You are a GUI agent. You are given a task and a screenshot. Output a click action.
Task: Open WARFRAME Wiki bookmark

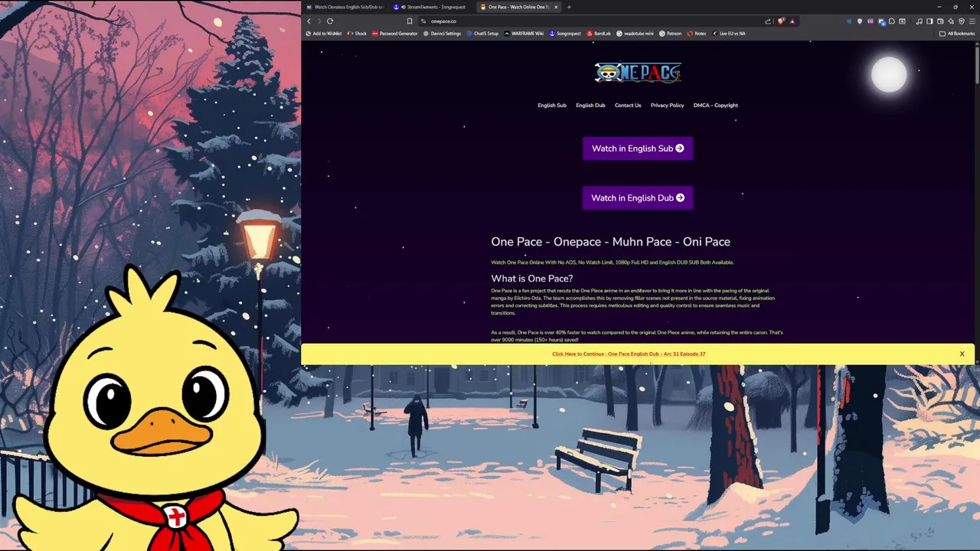(x=524, y=34)
